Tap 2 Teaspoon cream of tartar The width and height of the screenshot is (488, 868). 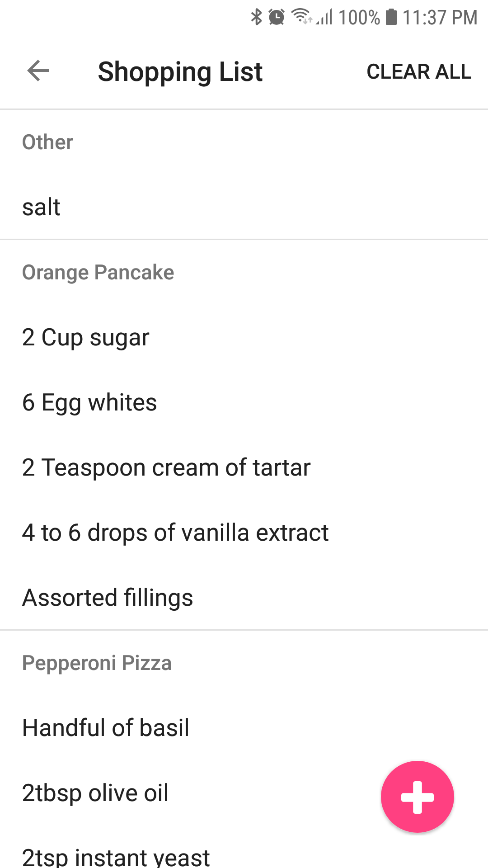166,467
